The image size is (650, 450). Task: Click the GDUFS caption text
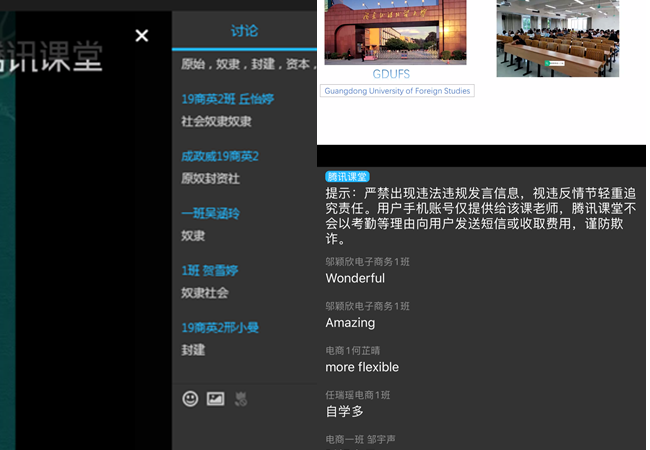pos(391,74)
